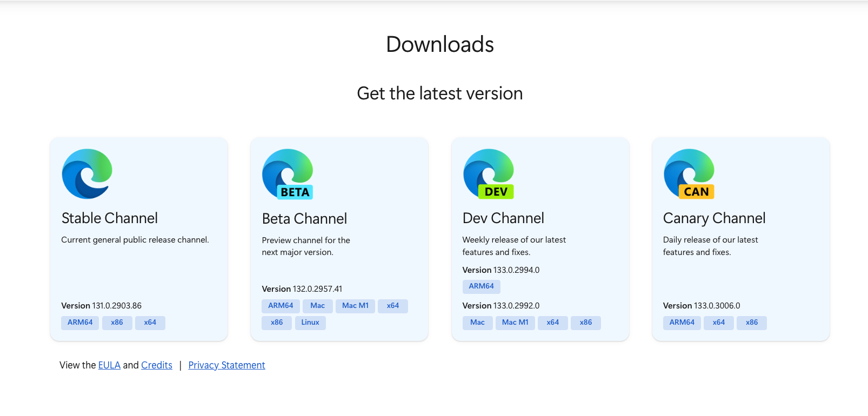Click the Canary Channel Edge logo

689,174
